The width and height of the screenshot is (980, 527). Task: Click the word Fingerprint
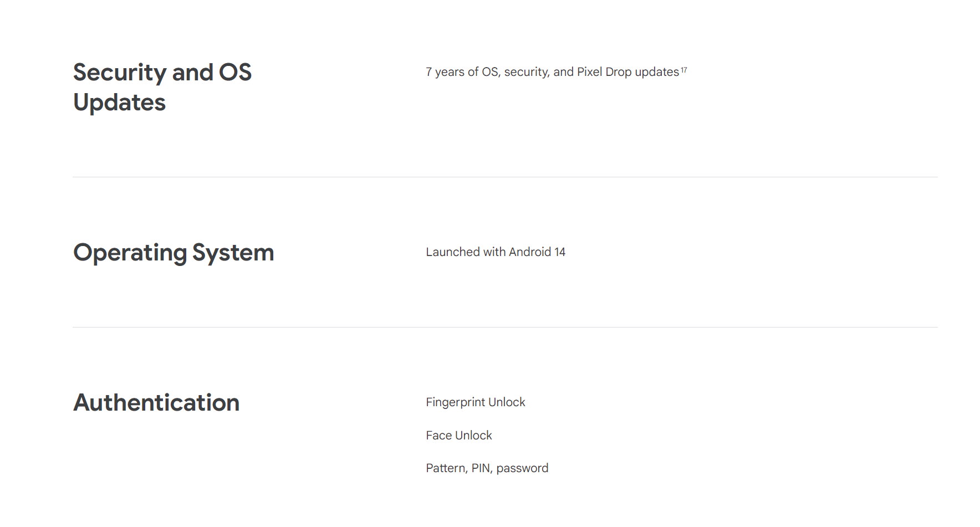(x=455, y=402)
